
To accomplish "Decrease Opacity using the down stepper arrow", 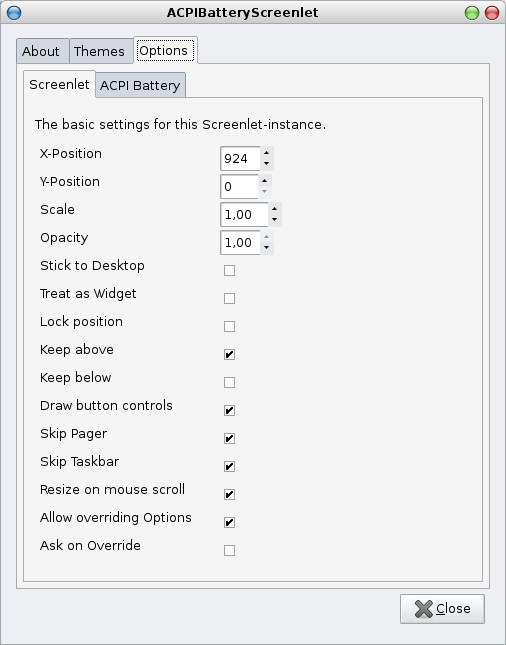I will point(267,248).
